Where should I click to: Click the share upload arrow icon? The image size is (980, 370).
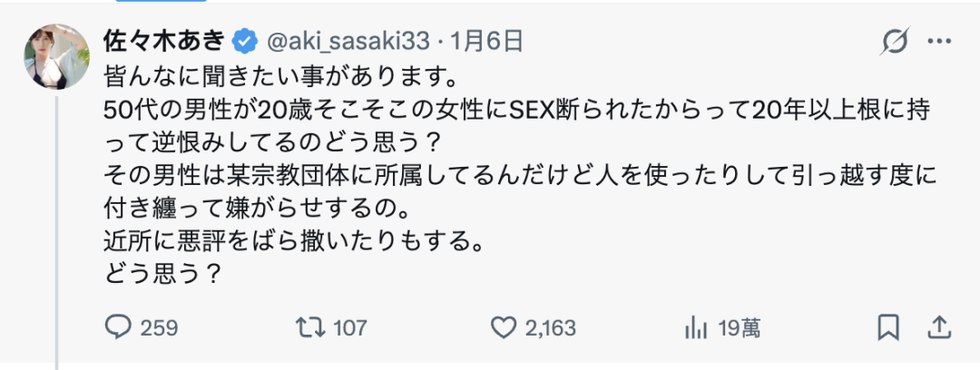pos(940,326)
